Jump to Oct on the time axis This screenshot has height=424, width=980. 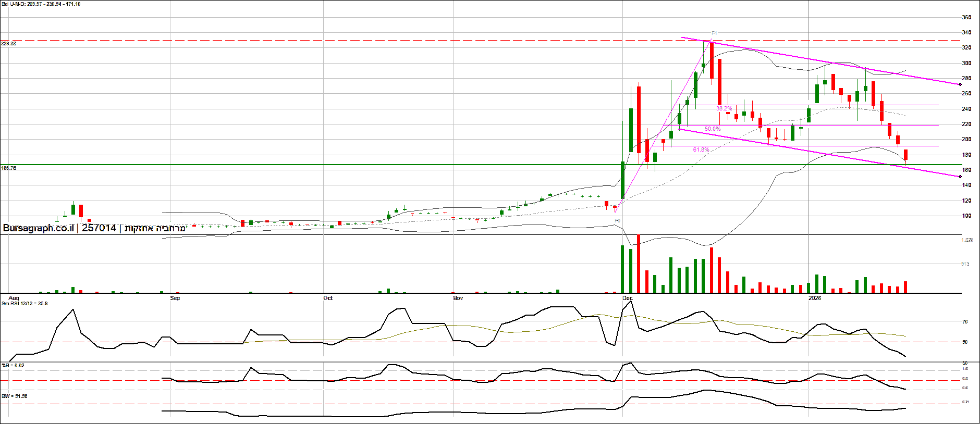(x=328, y=298)
